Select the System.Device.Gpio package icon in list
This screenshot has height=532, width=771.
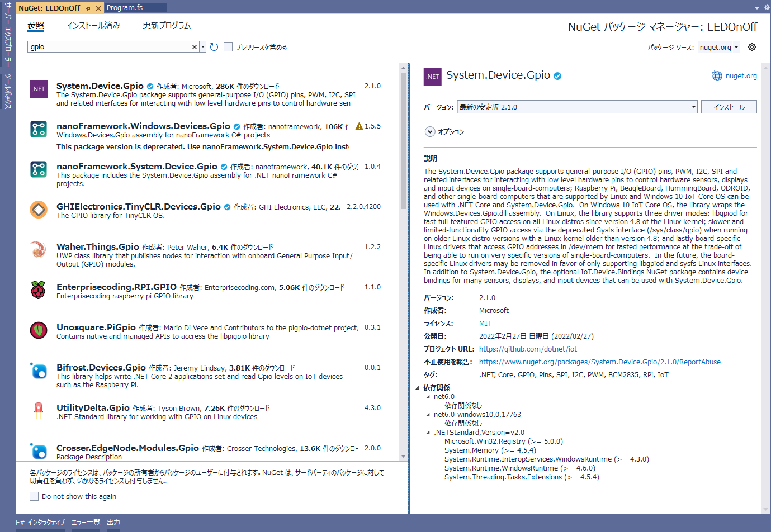(x=39, y=89)
